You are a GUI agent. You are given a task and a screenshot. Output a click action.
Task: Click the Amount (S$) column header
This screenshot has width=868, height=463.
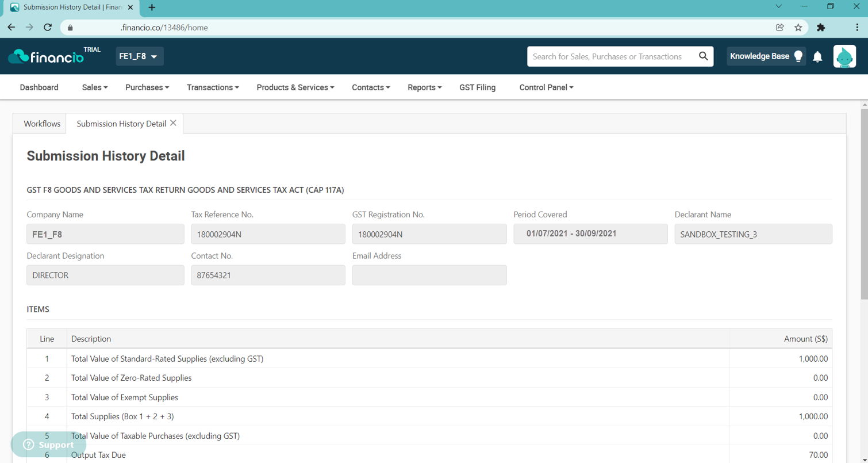coord(781,339)
